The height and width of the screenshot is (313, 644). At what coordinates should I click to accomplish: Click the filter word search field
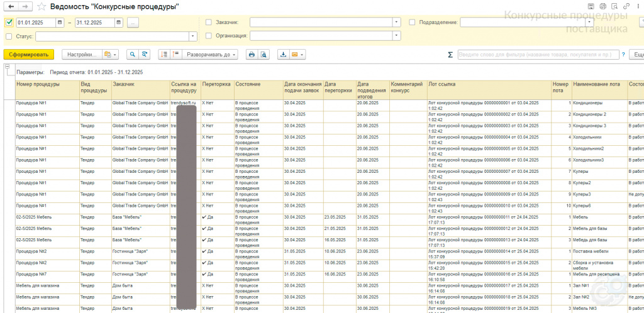538,55
